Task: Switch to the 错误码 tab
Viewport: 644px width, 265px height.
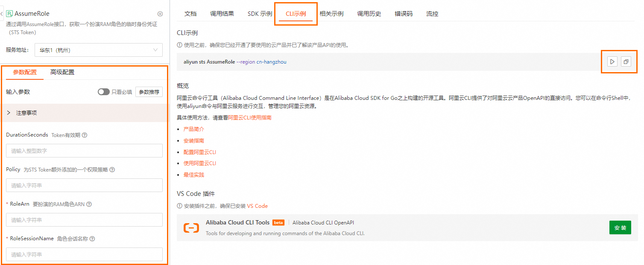Action: pyautogui.click(x=404, y=14)
